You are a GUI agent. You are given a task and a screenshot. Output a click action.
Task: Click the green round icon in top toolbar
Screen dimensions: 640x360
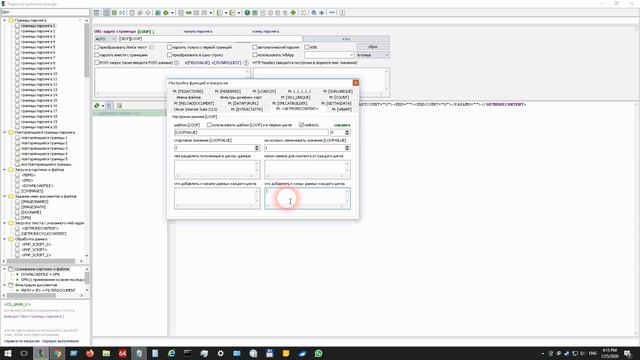click(x=247, y=13)
